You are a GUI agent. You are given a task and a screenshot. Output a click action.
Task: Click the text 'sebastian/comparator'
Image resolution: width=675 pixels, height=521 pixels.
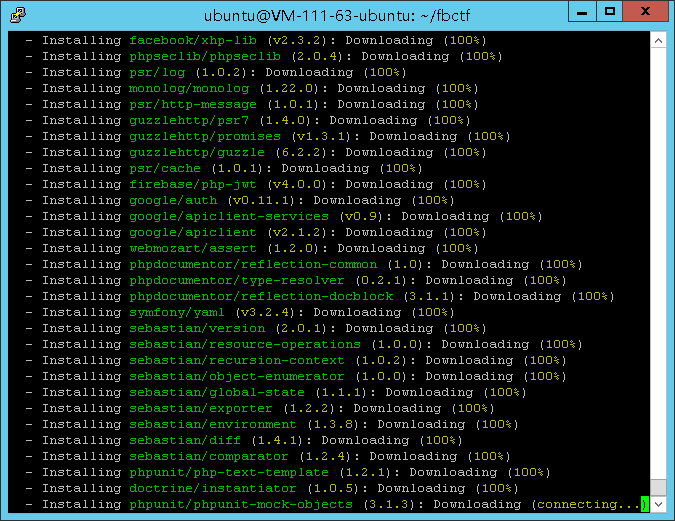(209, 456)
